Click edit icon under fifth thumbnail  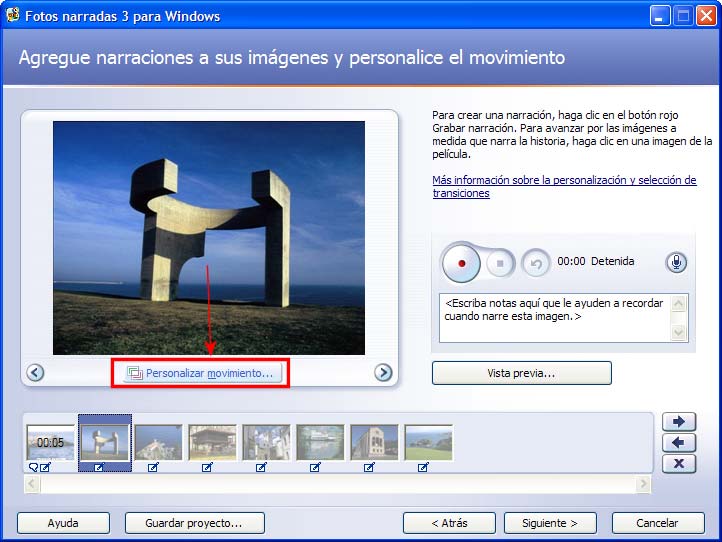261,467
